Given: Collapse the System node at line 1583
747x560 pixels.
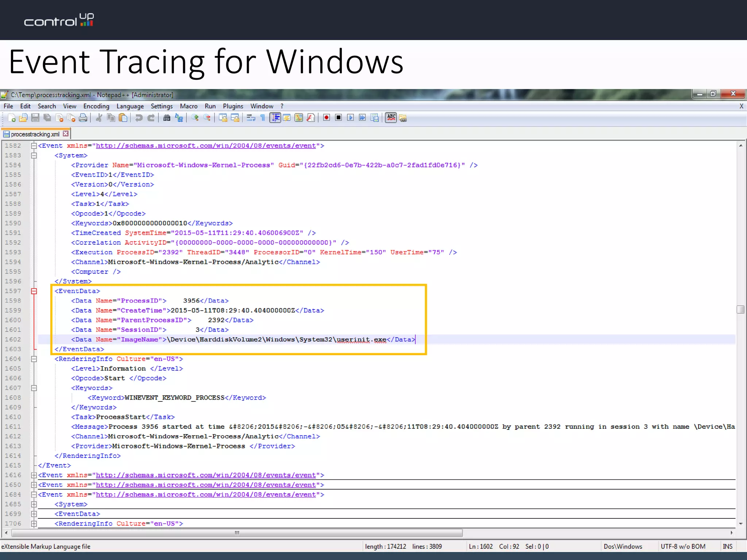Looking at the screenshot, I should [34, 156].
